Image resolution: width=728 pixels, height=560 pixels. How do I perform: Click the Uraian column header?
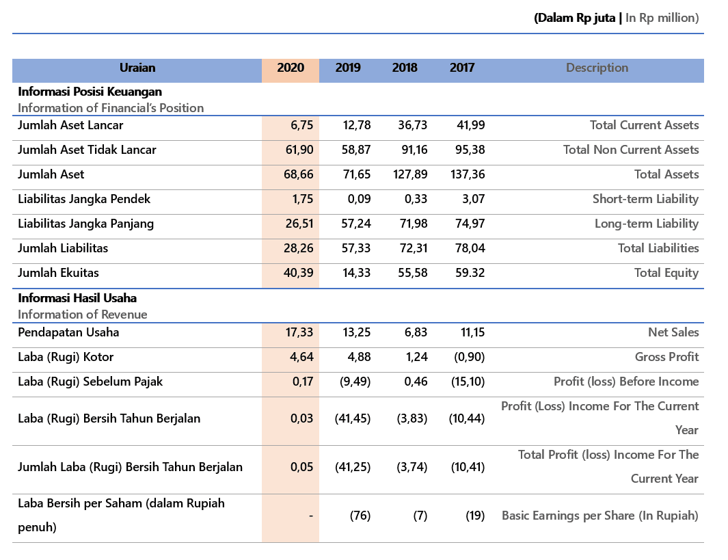point(137,68)
